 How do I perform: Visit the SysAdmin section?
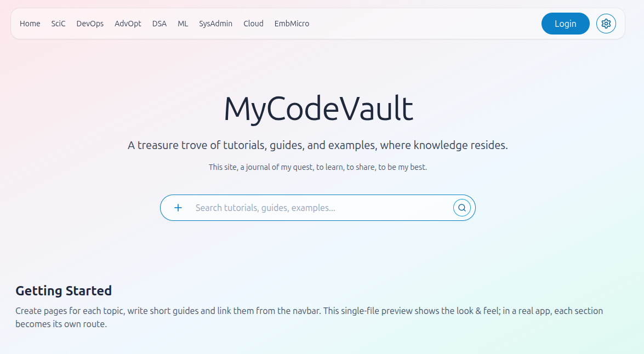click(215, 24)
